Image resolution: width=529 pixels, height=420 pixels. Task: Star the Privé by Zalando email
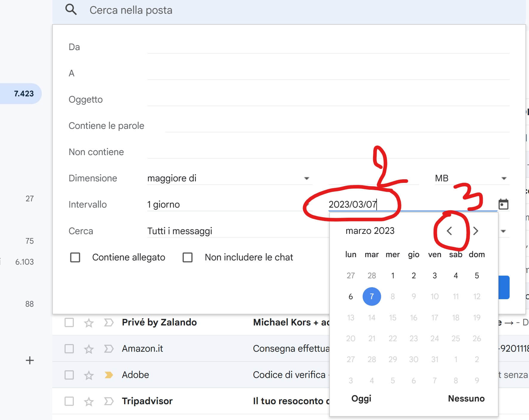(89, 322)
